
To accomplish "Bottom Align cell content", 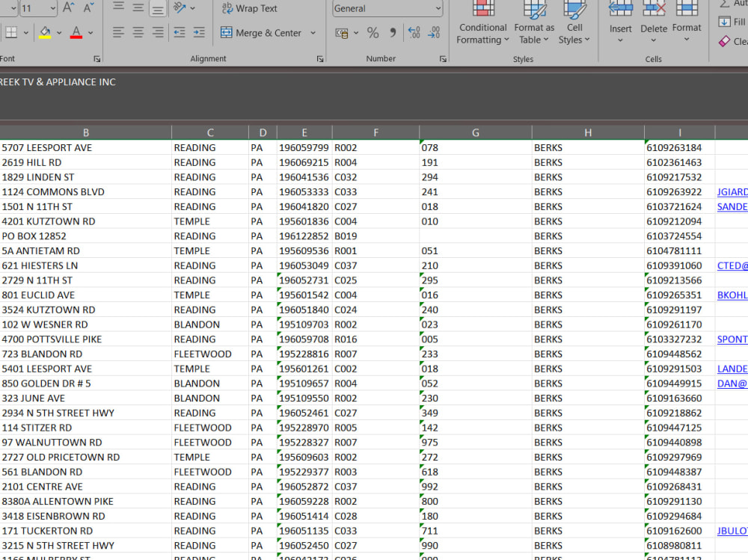I will (x=157, y=7).
